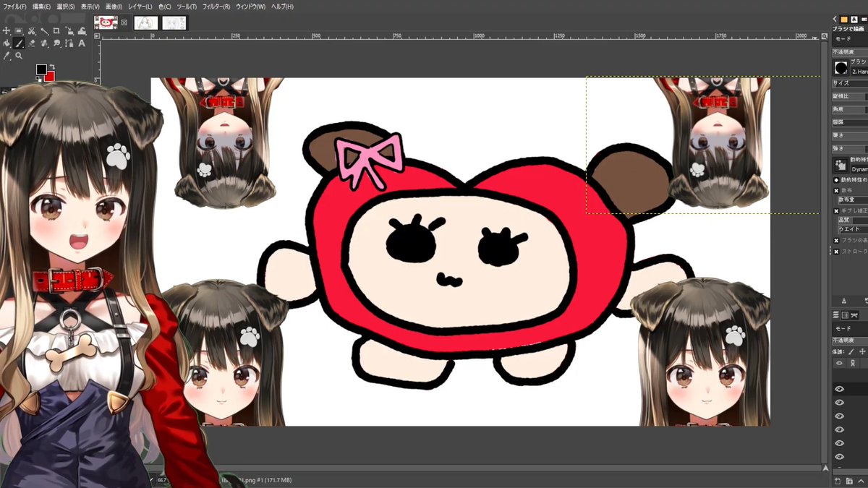Image resolution: width=868 pixels, height=488 pixels.
Task: Toggle visibility eye of the fourth layer
Action: (x=839, y=429)
